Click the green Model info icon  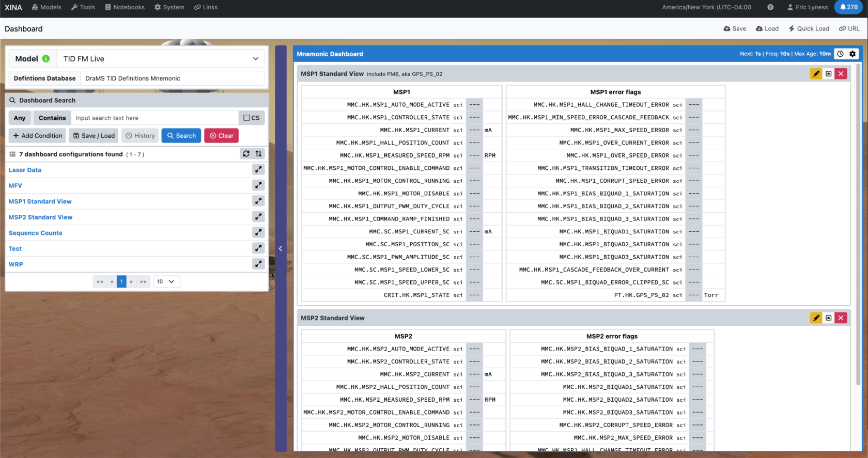tap(46, 59)
